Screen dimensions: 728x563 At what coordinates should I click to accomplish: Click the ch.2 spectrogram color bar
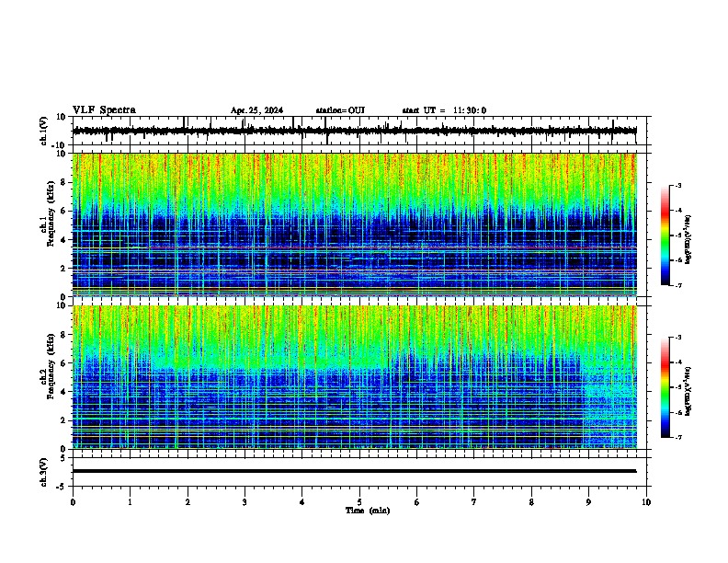pos(665,387)
